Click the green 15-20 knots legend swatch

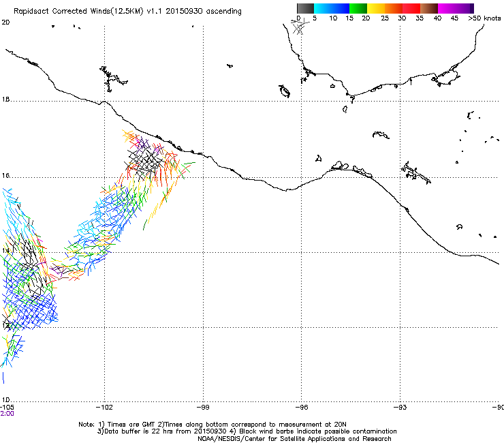click(x=358, y=8)
